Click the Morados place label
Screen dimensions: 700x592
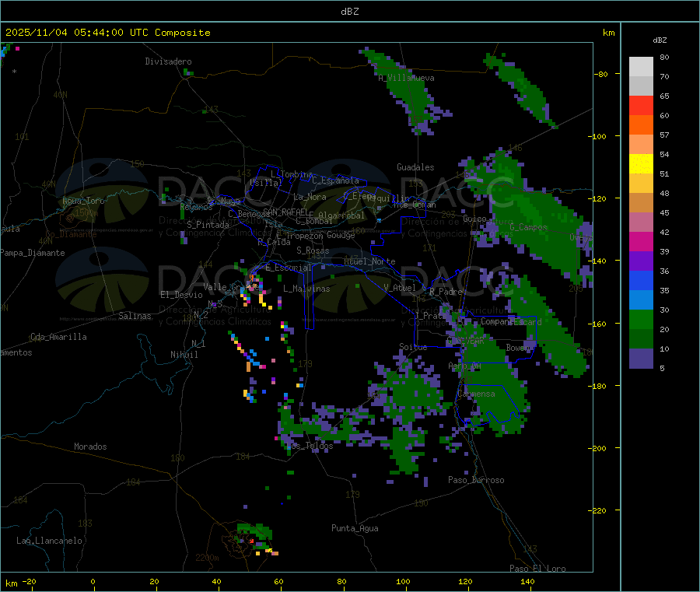(90, 447)
